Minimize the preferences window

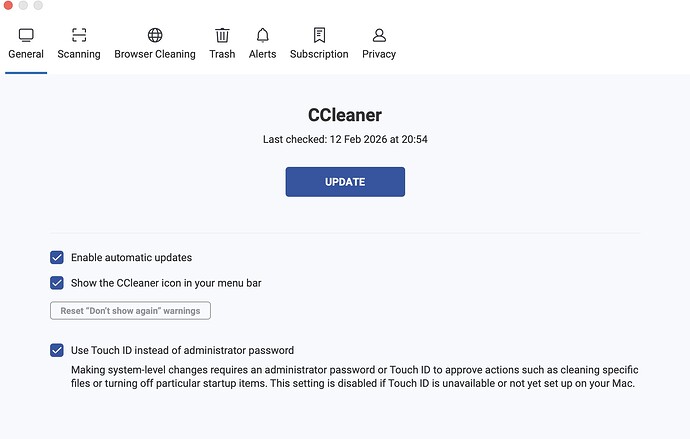(x=23, y=6)
